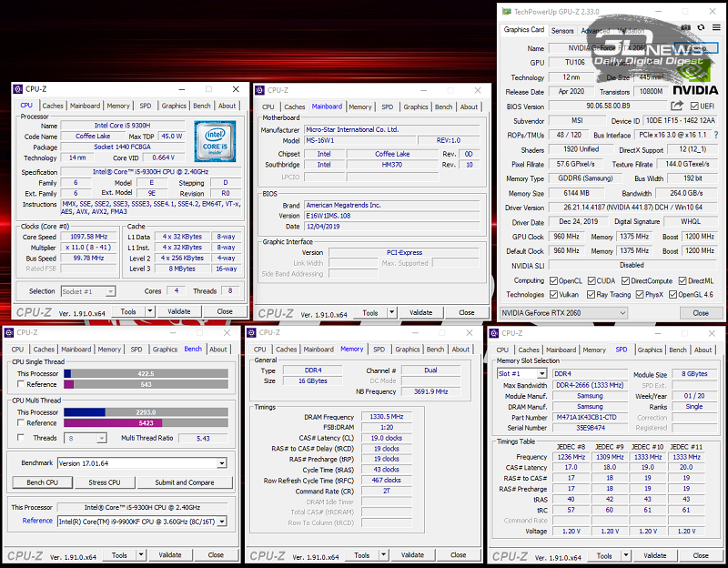This screenshot has width=728, height=568.
Task: Click Tools button in processor CPU-Z window
Action: tap(128, 311)
